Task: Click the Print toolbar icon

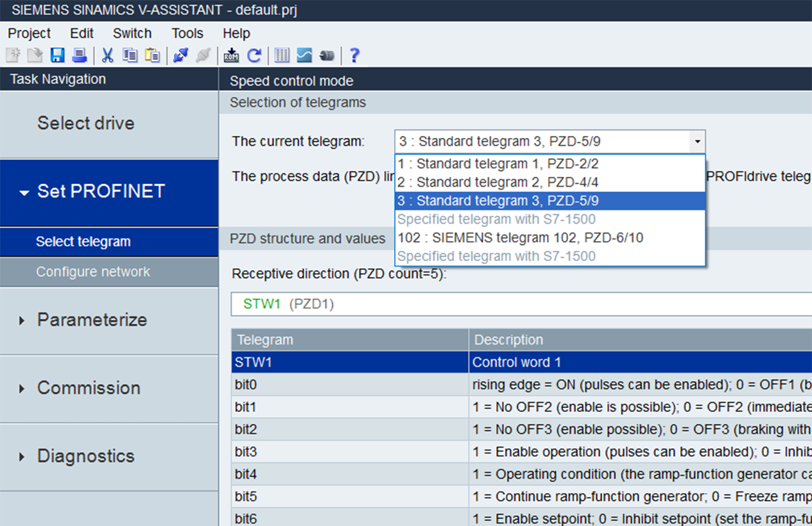Action: pos(79,56)
